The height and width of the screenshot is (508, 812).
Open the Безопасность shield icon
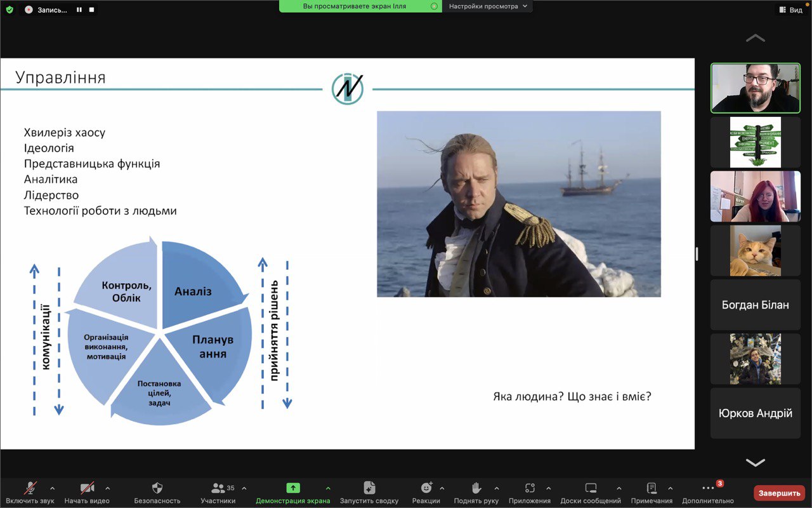[x=157, y=488]
